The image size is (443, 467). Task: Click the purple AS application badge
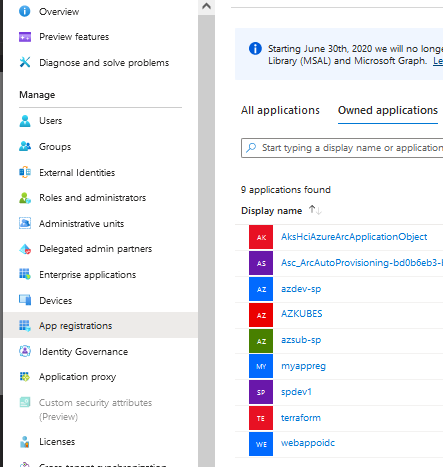point(261,263)
